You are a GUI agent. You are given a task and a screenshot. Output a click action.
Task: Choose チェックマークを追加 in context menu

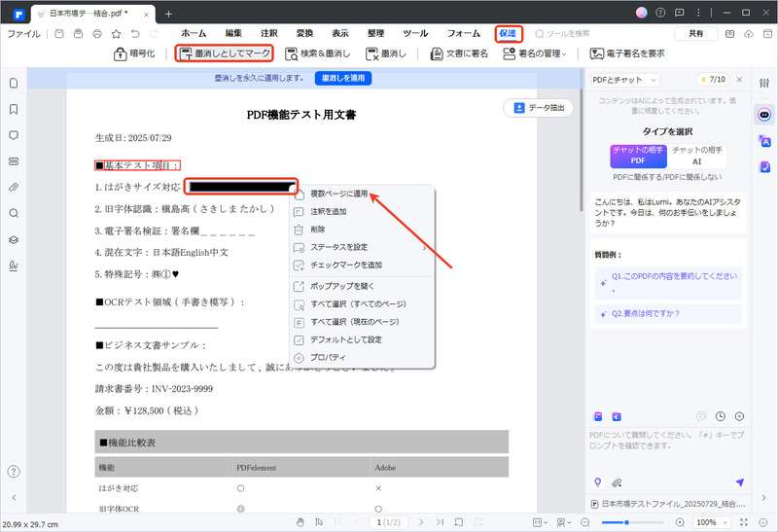(x=362, y=265)
